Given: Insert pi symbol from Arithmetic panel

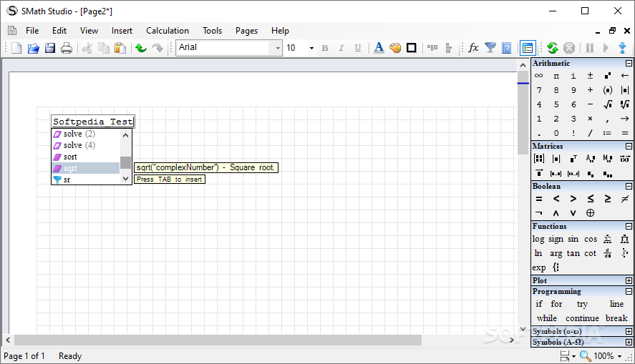Looking at the screenshot, I should (x=556, y=76).
